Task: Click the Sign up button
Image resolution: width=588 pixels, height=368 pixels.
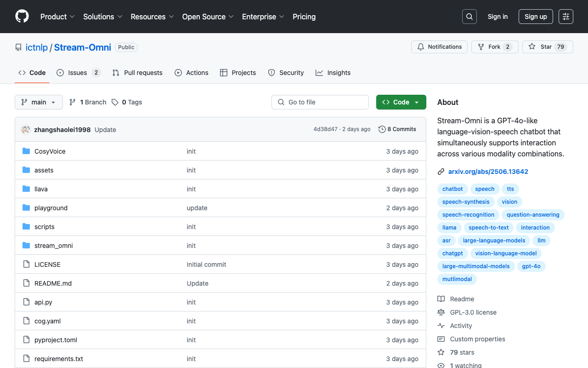Action: 536,17
